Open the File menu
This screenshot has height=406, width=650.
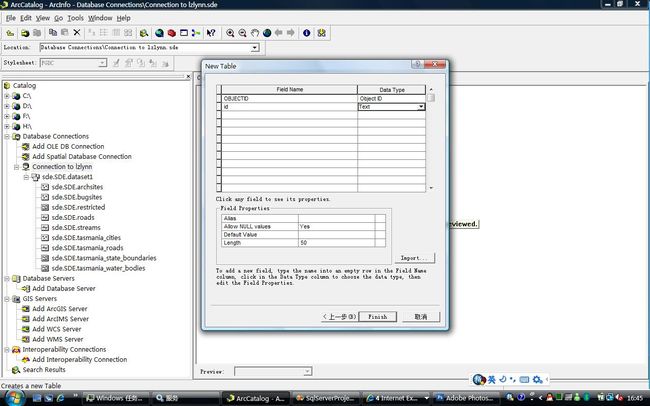[x=11, y=18]
